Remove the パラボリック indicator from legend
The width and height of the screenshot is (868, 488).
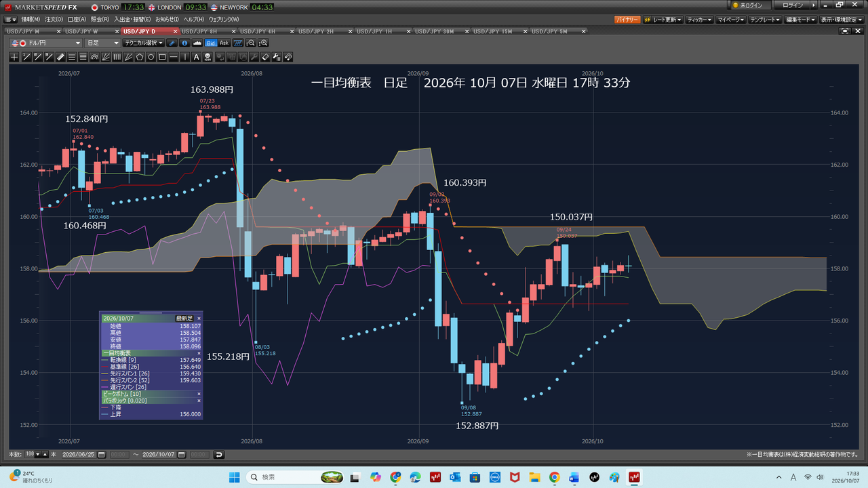click(x=199, y=401)
